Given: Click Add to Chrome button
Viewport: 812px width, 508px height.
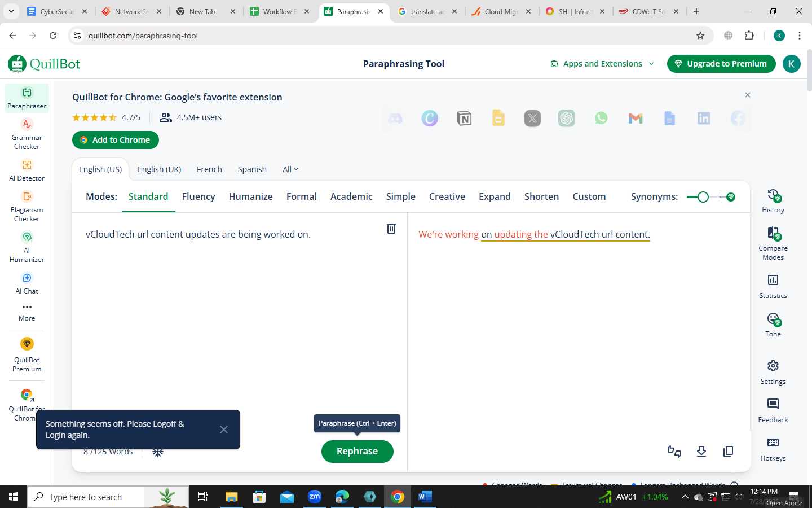Looking at the screenshot, I should tap(116, 140).
